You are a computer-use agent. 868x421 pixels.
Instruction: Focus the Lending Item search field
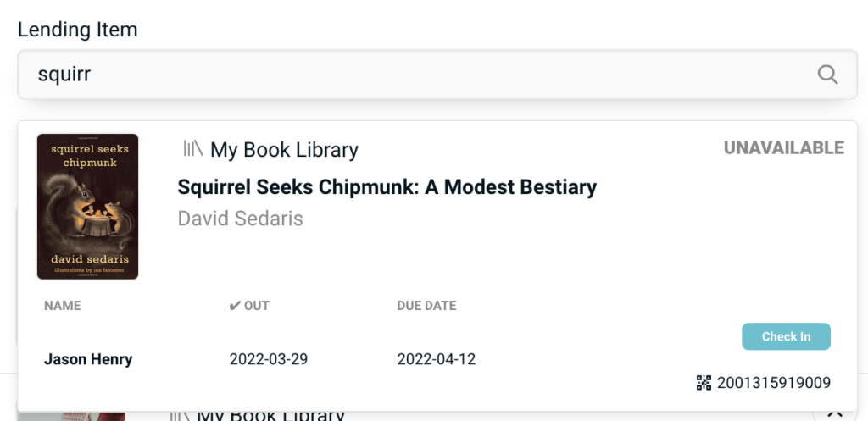tap(415, 75)
